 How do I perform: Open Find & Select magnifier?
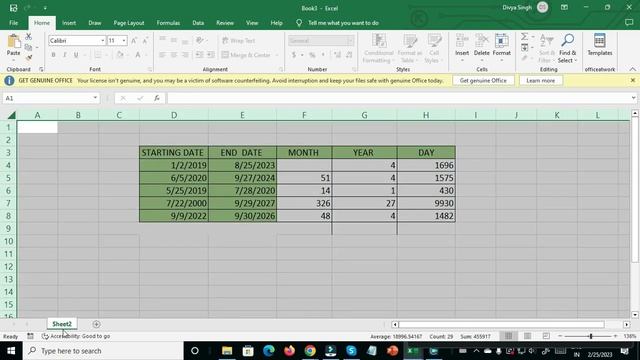(567, 48)
